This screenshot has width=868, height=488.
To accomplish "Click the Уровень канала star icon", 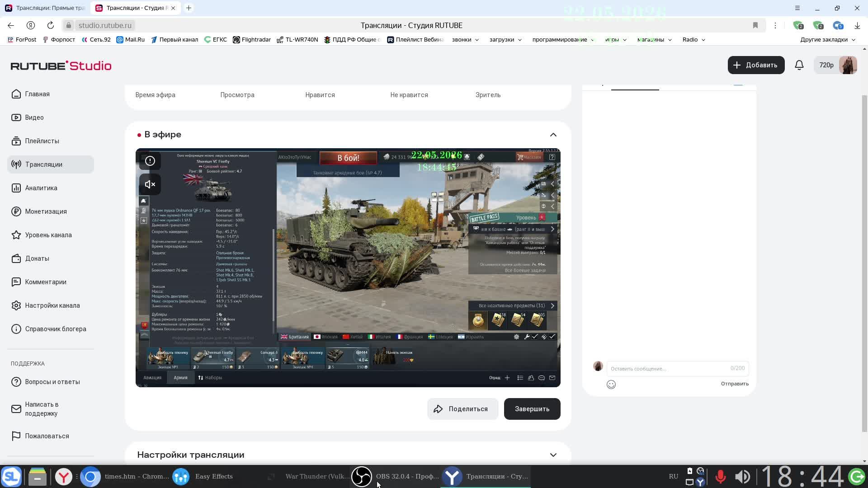I will click(x=16, y=235).
